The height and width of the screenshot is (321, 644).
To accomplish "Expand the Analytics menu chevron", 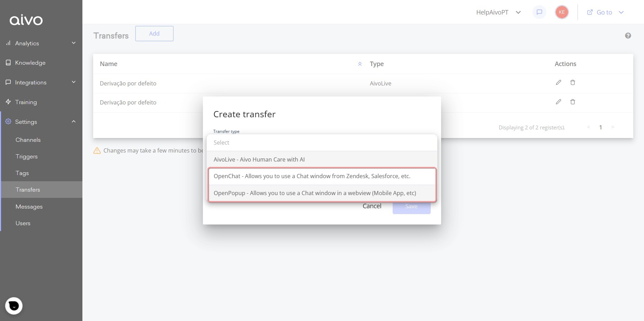I will point(73,43).
